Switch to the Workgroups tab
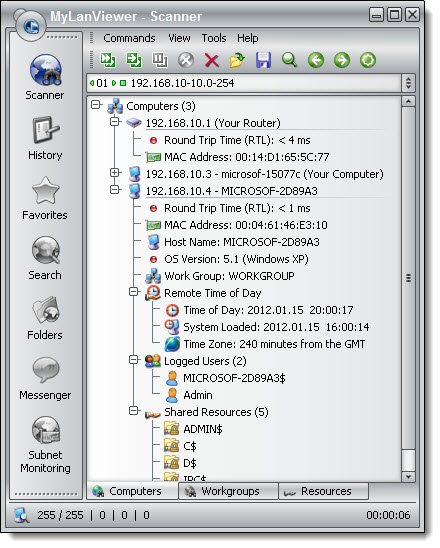Image resolution: width=440 pixels, height=548 pixels. pos(229,491)
